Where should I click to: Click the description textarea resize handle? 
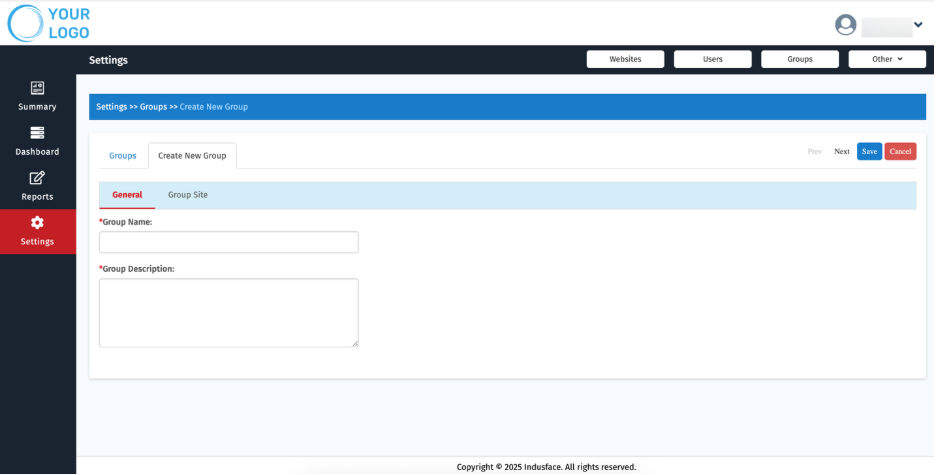355,344
